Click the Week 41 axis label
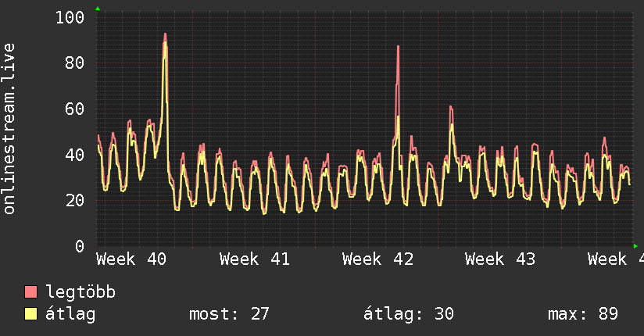 click(254, 259)
